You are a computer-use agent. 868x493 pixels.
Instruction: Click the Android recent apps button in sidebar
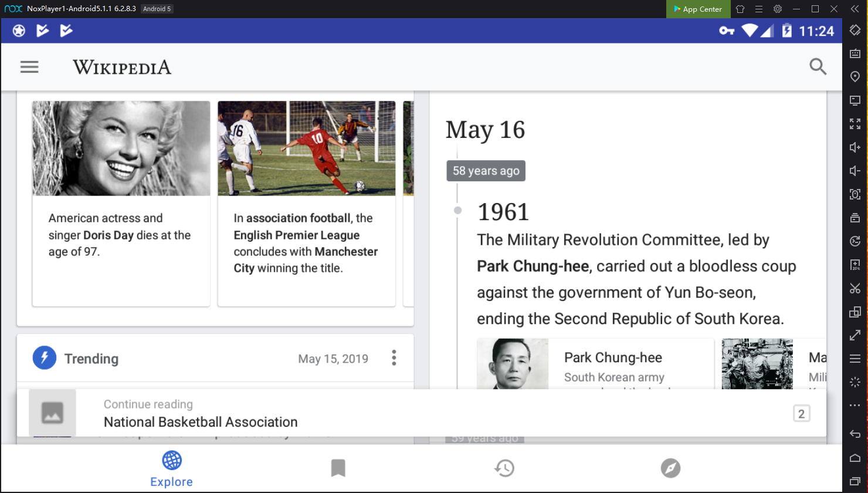(855, 481)
